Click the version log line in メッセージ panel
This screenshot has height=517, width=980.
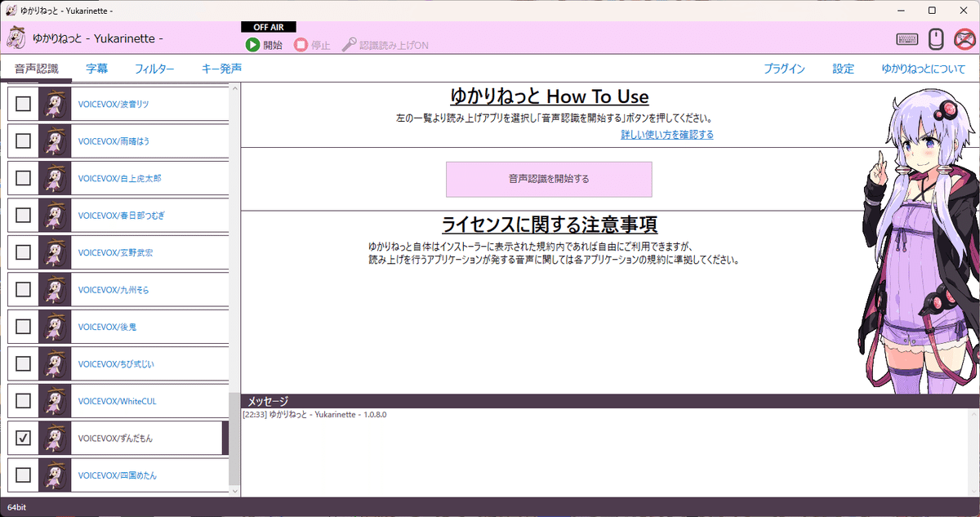(314, 415)
